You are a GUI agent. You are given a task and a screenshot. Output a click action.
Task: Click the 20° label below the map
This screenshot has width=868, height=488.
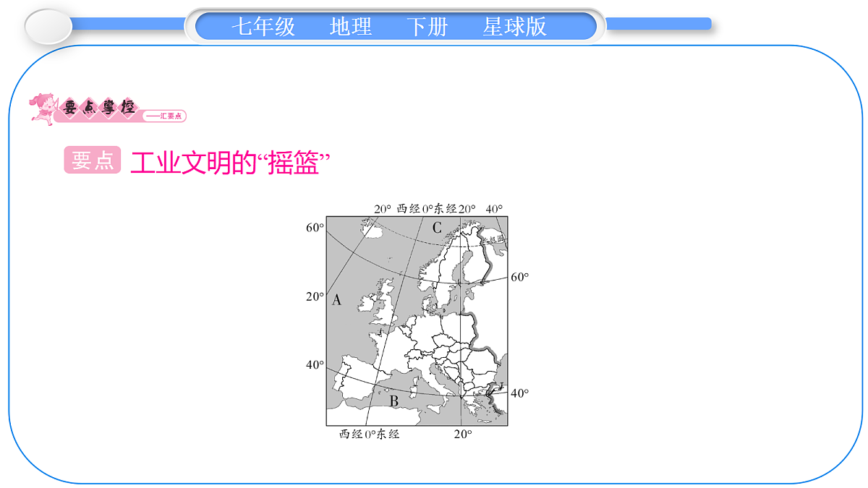coord(463,435)
